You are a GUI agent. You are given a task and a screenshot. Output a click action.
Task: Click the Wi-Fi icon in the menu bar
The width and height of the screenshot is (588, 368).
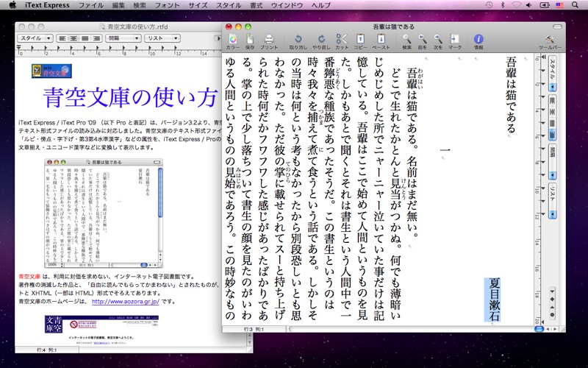tap(517, 5)
